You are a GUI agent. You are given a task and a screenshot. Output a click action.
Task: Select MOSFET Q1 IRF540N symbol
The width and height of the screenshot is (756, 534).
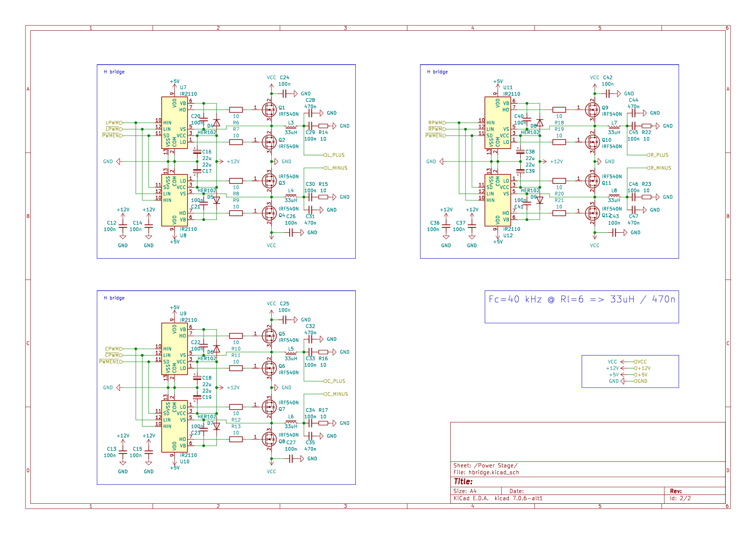pos(269,110)
